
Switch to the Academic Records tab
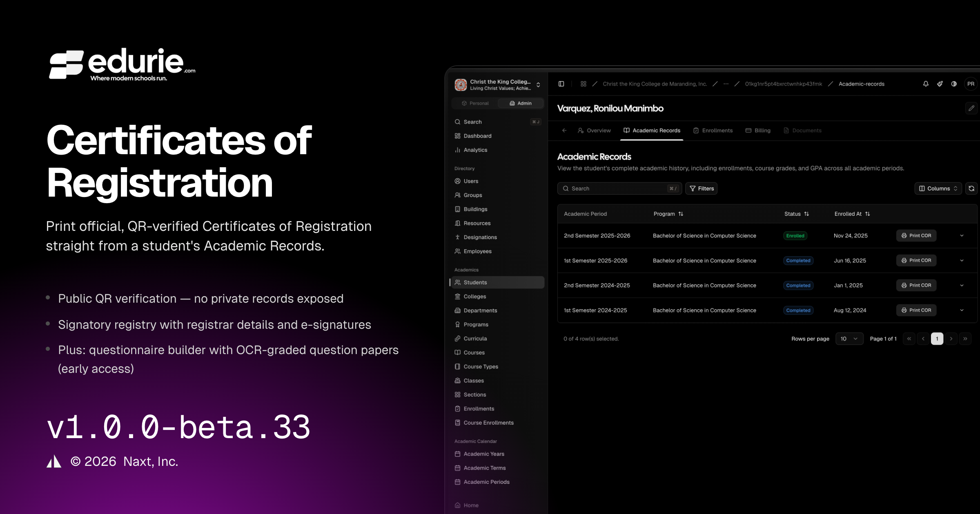pos(652,131)
